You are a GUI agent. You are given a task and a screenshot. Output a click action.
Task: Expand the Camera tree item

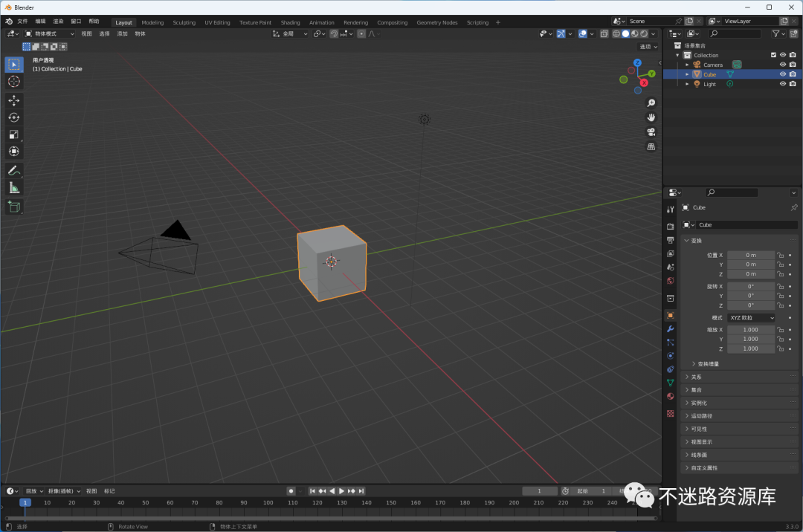point(687,65)
